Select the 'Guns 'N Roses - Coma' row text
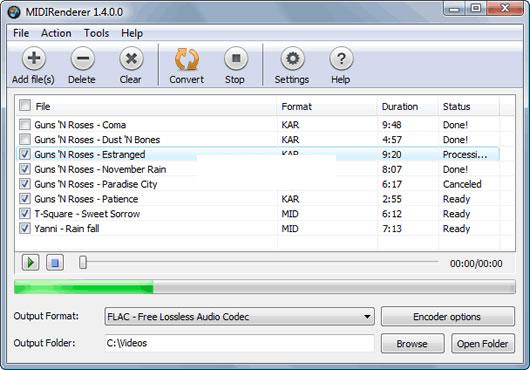 80,125
